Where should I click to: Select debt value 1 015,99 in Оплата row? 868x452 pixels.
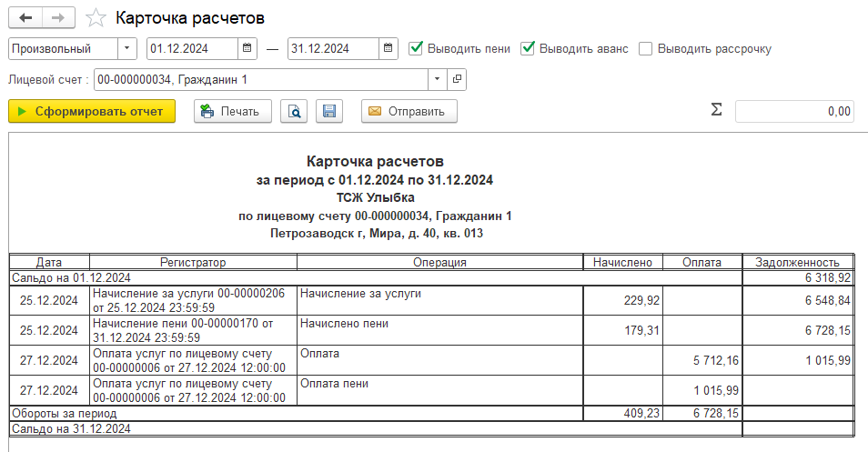798,360
